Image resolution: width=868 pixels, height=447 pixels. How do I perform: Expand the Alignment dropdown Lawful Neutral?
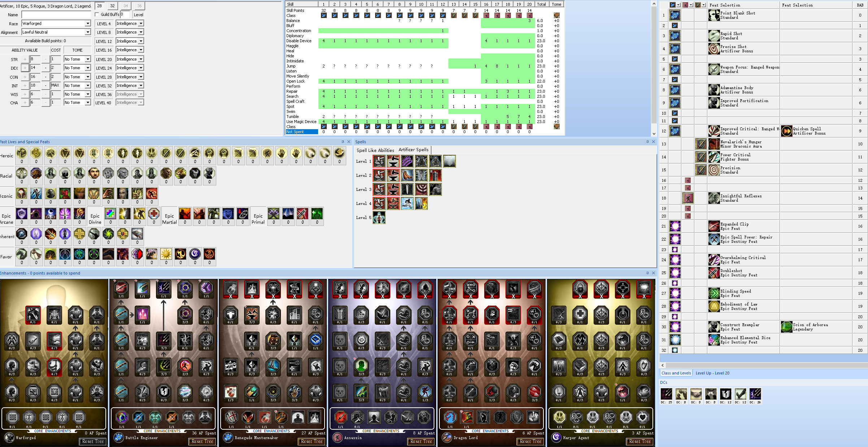(x=56, y=32)
